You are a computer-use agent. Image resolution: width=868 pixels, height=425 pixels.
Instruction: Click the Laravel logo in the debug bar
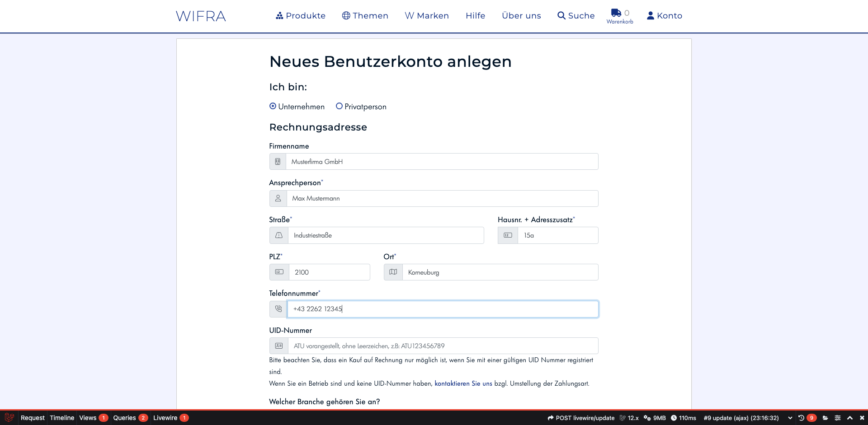9,418
